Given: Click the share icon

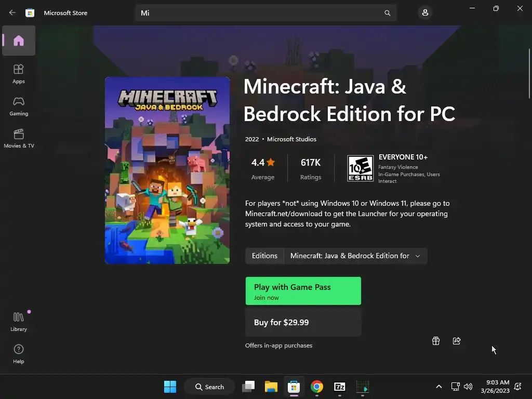Looking at the screenshot, I should 457,341.
